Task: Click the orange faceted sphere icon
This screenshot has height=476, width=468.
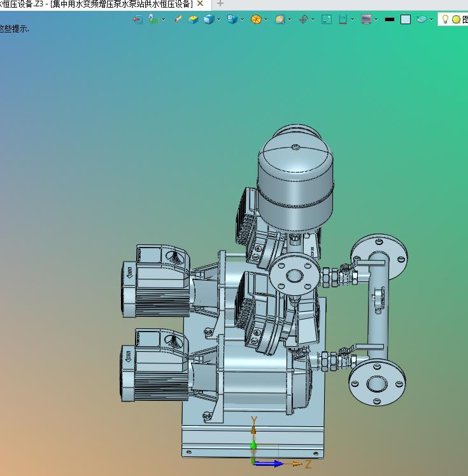Action: (256, 20)
